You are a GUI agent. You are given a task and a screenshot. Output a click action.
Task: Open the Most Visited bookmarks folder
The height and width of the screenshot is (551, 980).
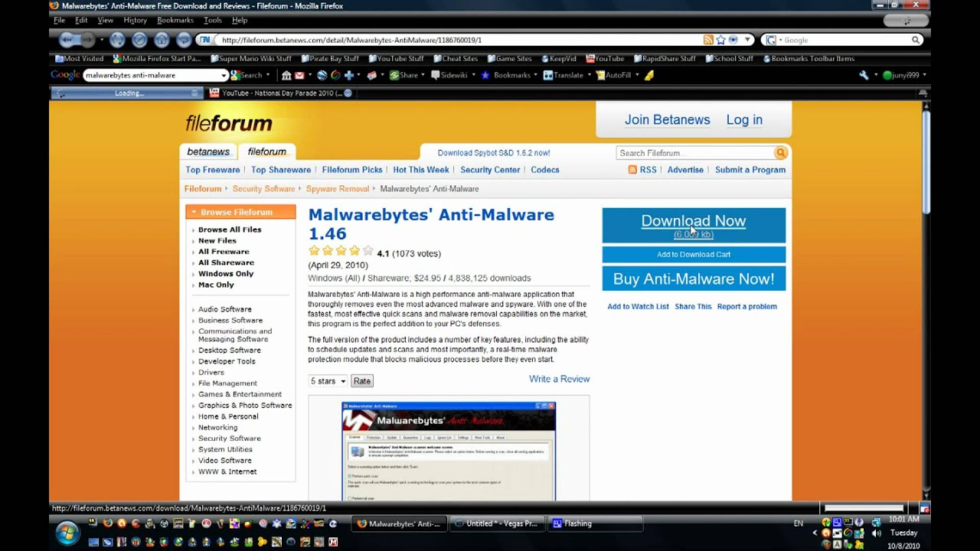(x=79, y=58)
